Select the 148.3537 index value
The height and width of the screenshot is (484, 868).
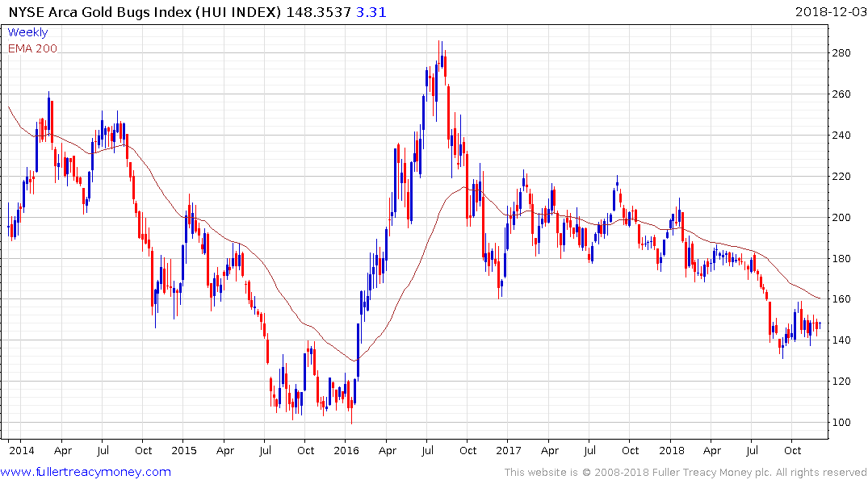(x=318, y=12)
